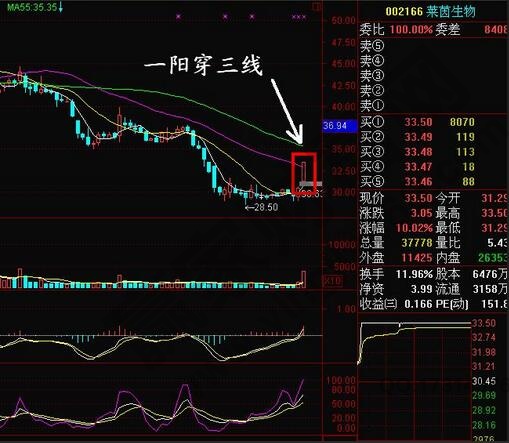Select the 卖② ask row
The image size is (509, 443).
(433, 90)
